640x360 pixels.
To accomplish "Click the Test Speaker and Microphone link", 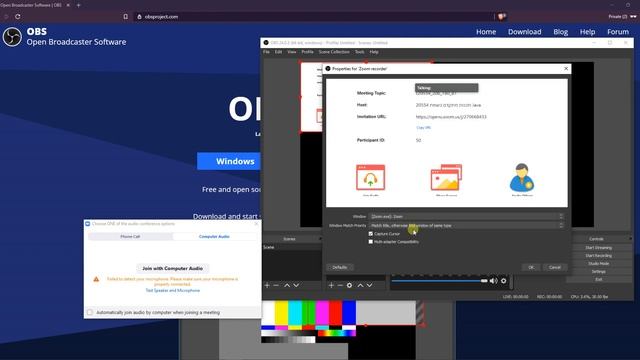I will [x=173, y=290].
